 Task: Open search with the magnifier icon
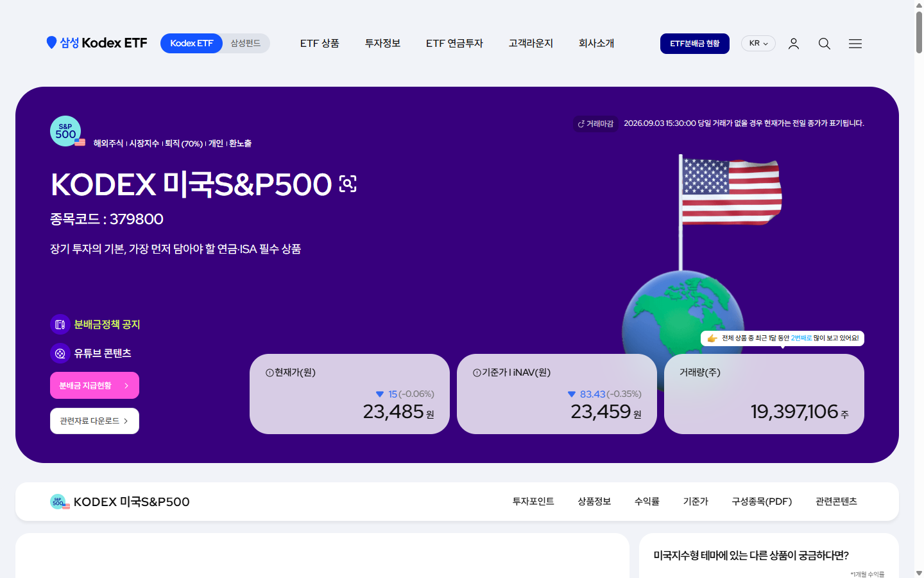coord(825,44)
